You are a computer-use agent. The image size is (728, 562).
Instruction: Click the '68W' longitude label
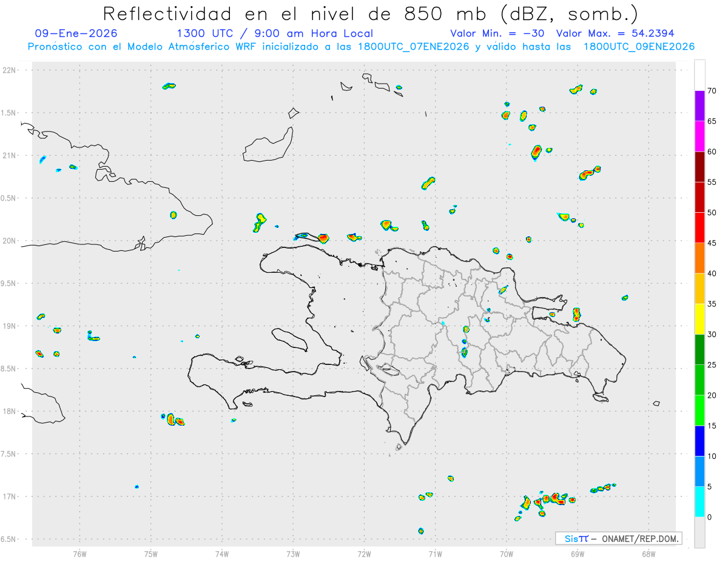pos(649,554)
